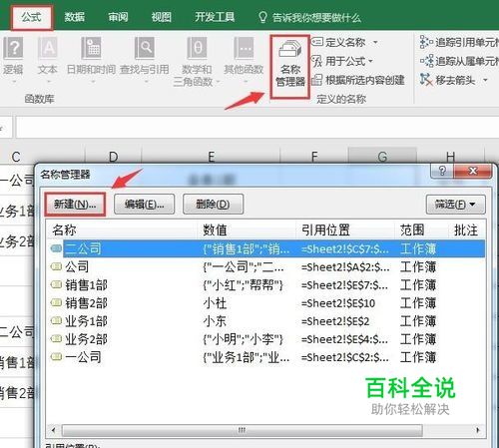Click the =Sheet2!$E$2 reference cell
Image resolution: width=499 pixels, height=448 pixels.
pyautogui.click(x=335, y=321)
